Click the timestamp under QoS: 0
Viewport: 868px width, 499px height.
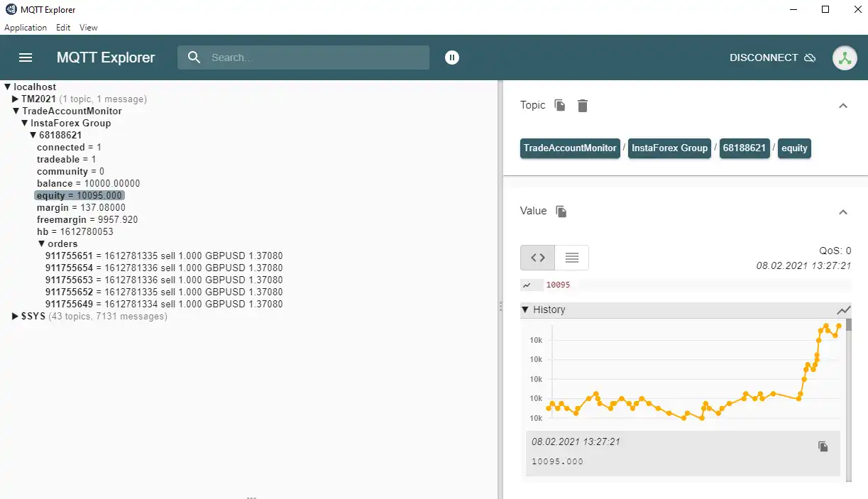(803, 265)
